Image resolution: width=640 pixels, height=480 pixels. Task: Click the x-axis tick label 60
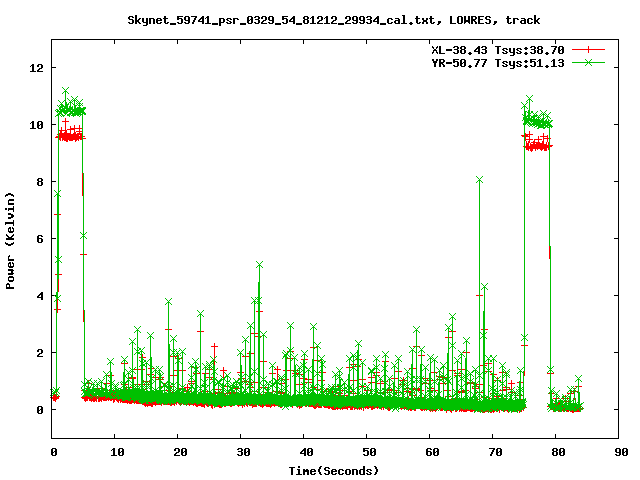(x=432, y=452)
